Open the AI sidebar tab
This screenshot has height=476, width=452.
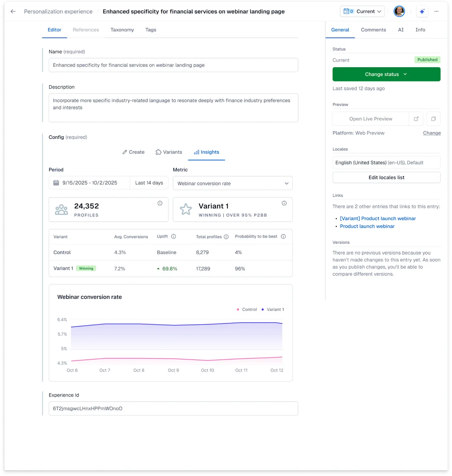[x=401, y=30]
